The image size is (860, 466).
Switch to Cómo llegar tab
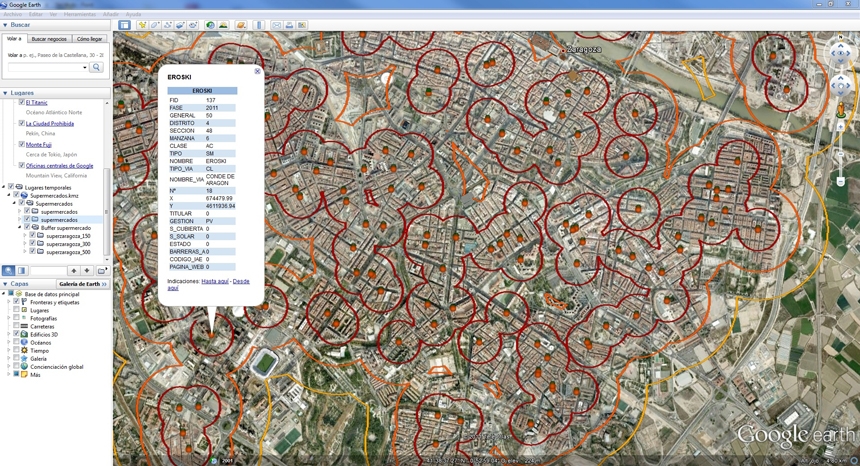[89, 39]
